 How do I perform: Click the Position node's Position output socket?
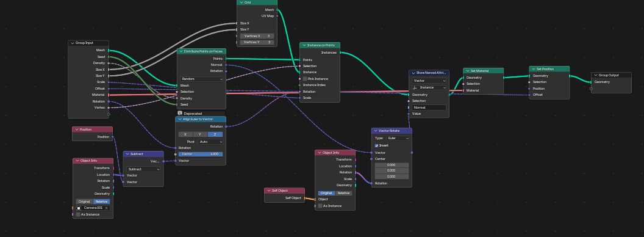[113, 137]
